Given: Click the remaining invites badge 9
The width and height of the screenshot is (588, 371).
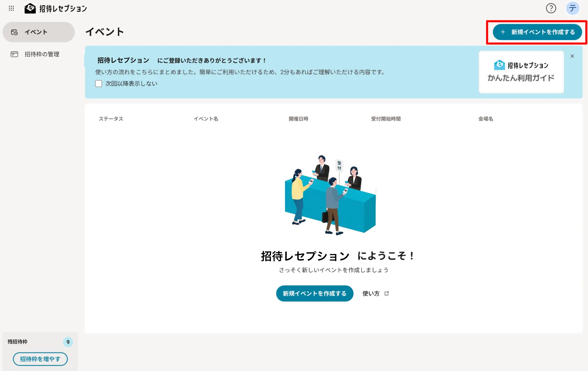Looking at the screenshot, I should click(68, 342).
